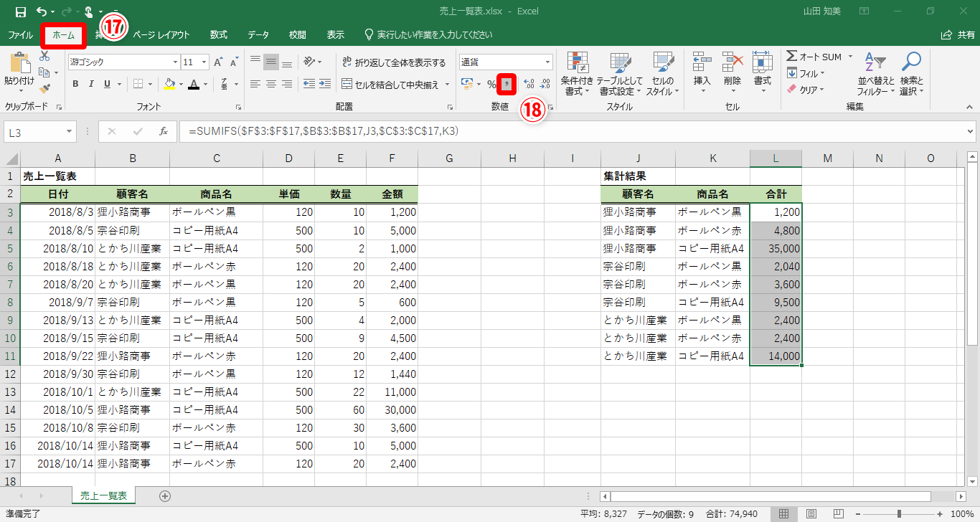Click the 共有 share button
This screenshot has width=980, height=522.
click(957, 34)
